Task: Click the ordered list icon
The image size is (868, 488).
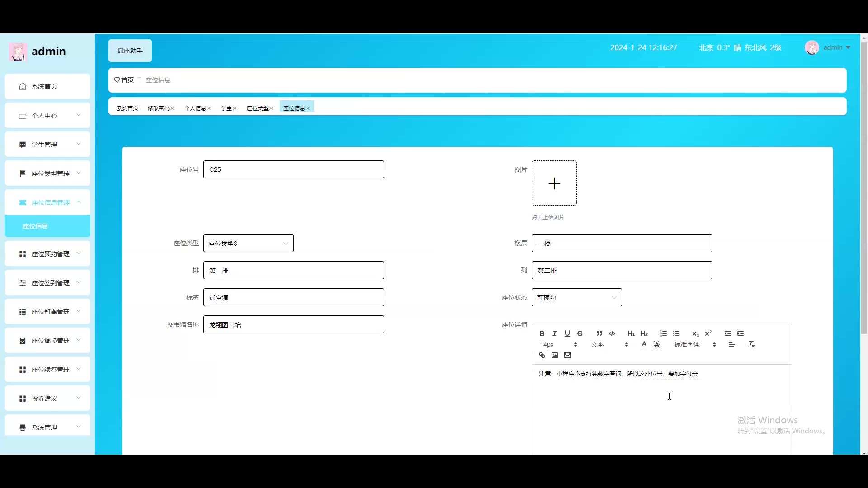Action: tap(663, 333)
